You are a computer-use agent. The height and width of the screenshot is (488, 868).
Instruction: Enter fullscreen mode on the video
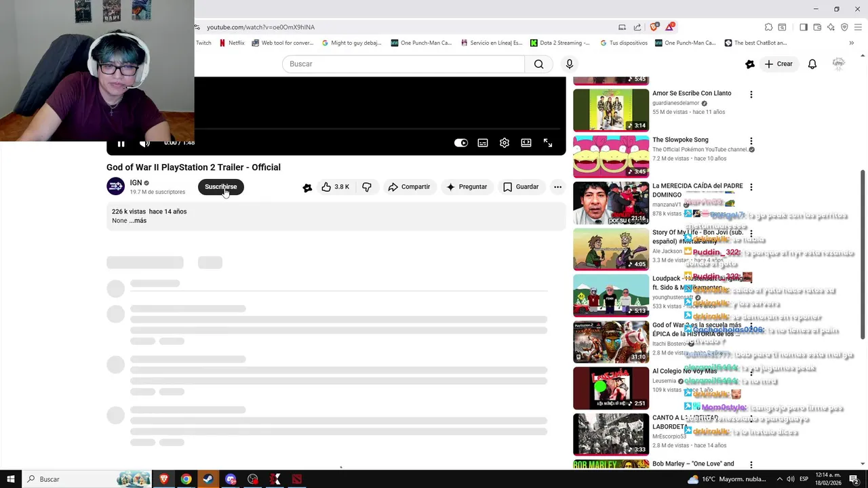(548, 143)
